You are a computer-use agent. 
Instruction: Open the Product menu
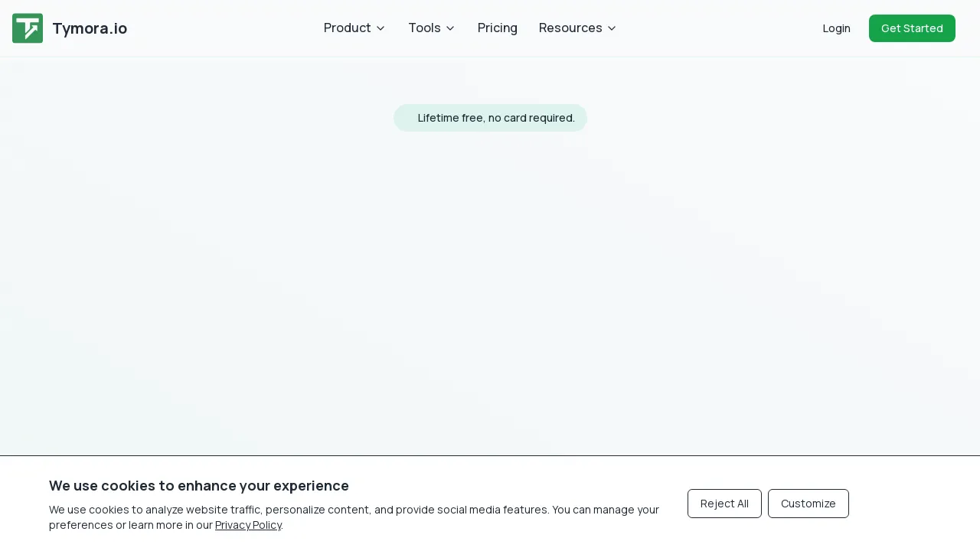pos(347,28)
